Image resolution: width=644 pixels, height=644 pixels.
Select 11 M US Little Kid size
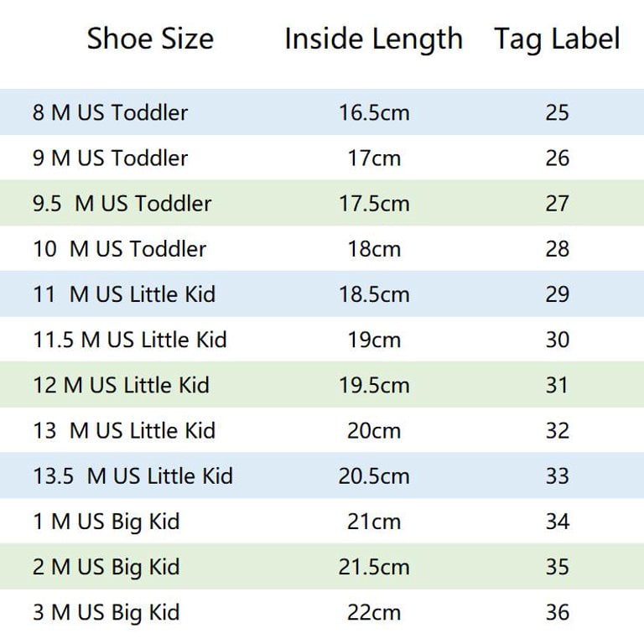pos(124,294)
